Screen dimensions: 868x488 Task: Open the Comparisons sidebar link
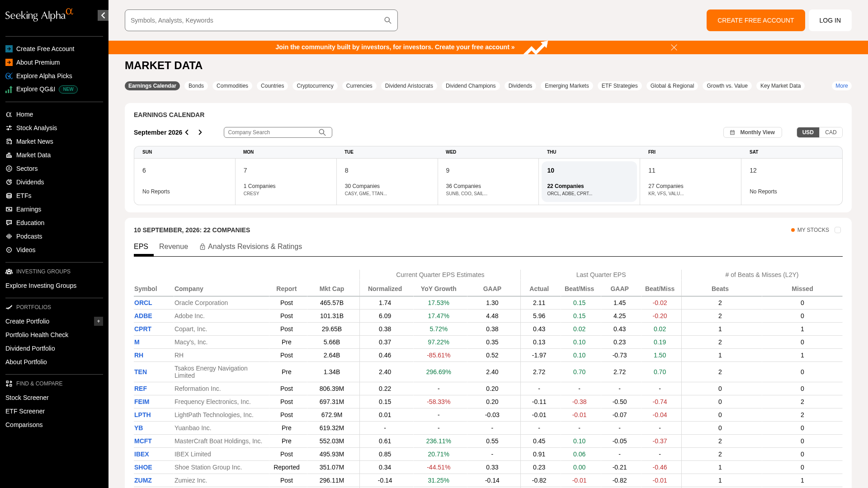(x=24, y=425)
